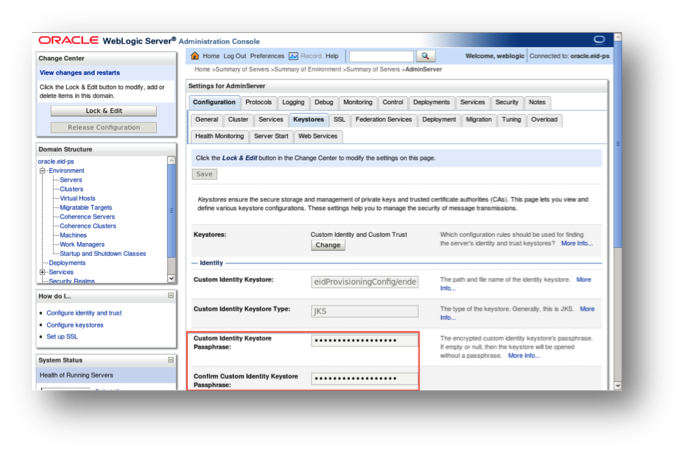Click Summary of Environment breadcrumb

point(308,69)
